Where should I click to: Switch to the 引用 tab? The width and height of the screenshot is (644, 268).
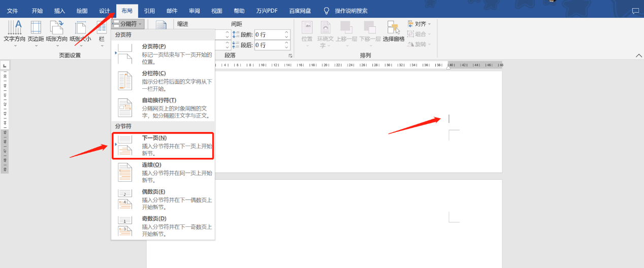pyautogui.click(x=149, y=11)
